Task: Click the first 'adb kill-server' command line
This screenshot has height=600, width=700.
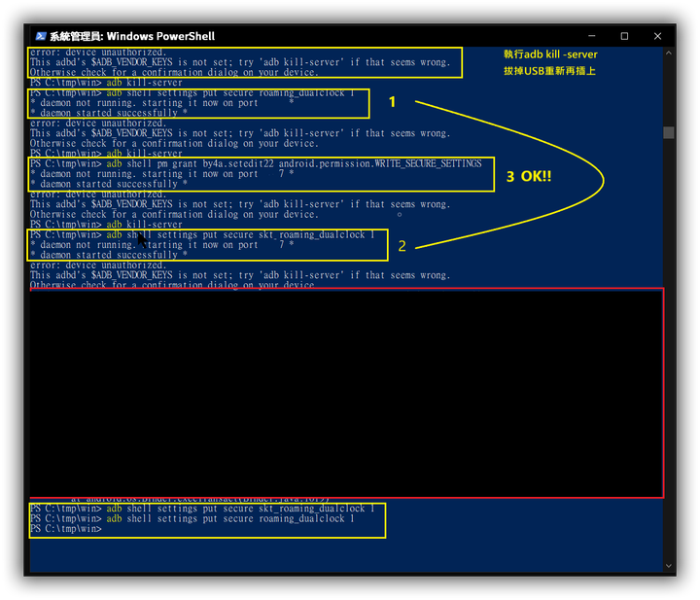Action: pos(106,83)
